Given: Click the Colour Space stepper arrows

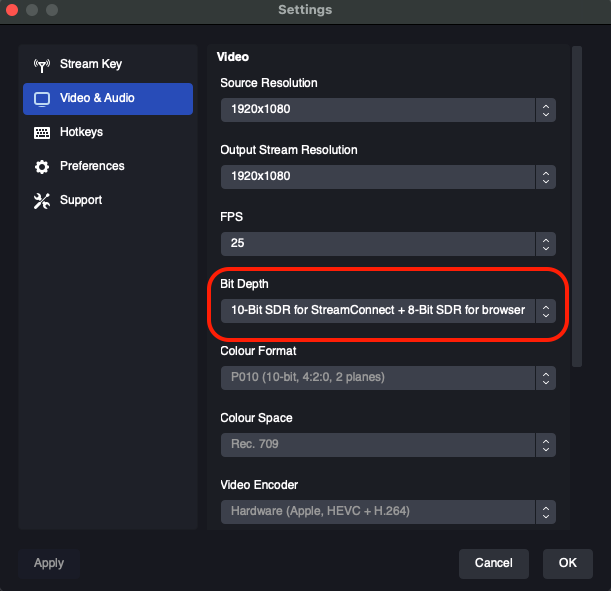Looking at the screenshot, I should (546, 445).
